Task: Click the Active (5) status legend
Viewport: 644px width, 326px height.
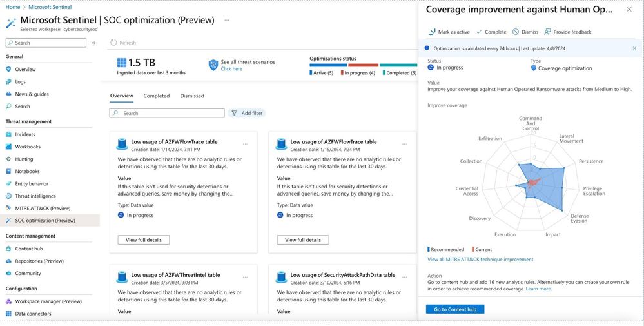Action: (x=321, y=73)
